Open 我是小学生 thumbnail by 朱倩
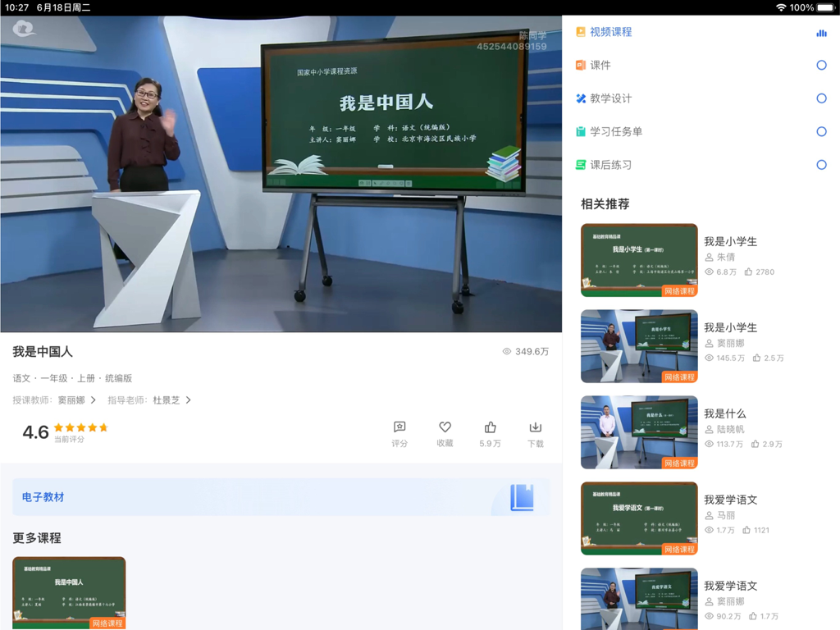 [639, 260]
